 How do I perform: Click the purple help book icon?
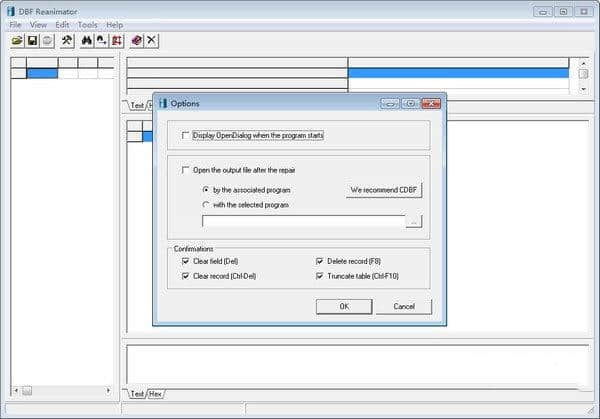point(137,41)
